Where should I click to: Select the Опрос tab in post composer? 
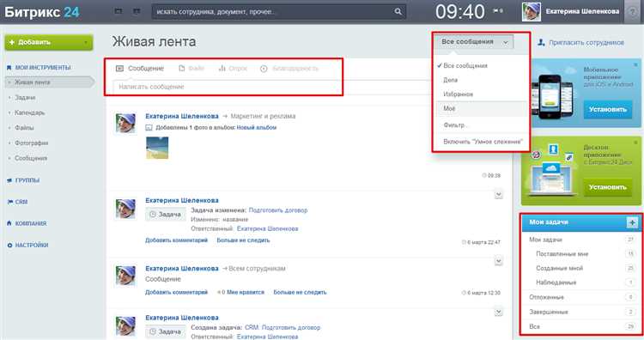[x=233, y=68]
